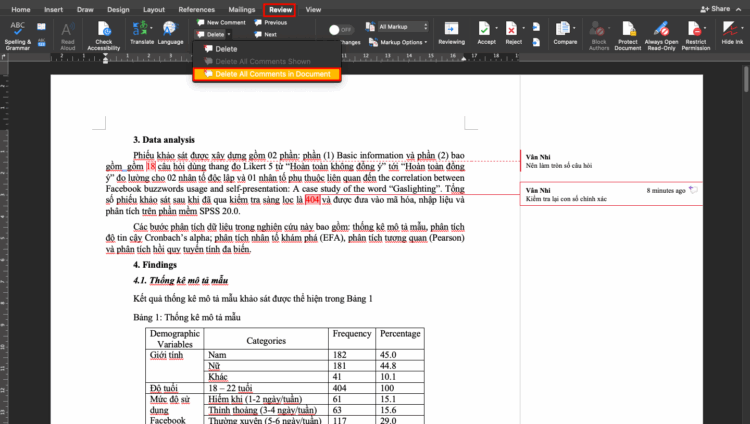
Task: Click the New Comment button
Action: 220,21
